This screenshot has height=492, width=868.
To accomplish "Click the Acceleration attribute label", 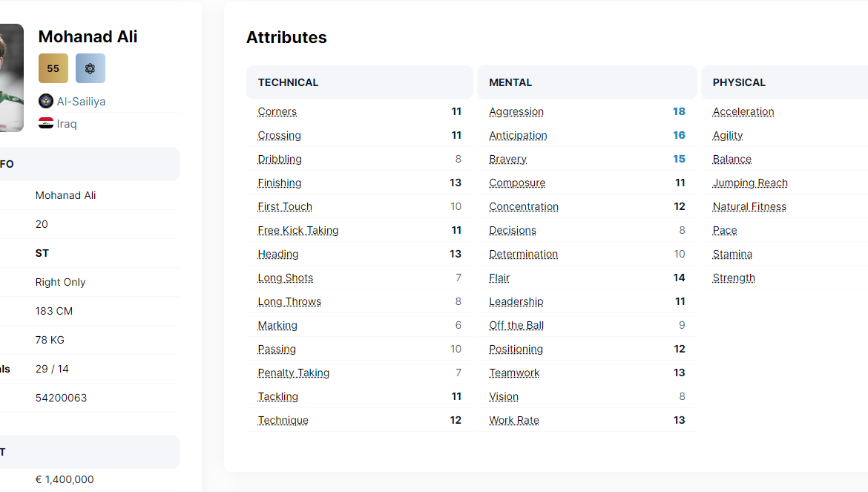I will [x=743, y=111].
